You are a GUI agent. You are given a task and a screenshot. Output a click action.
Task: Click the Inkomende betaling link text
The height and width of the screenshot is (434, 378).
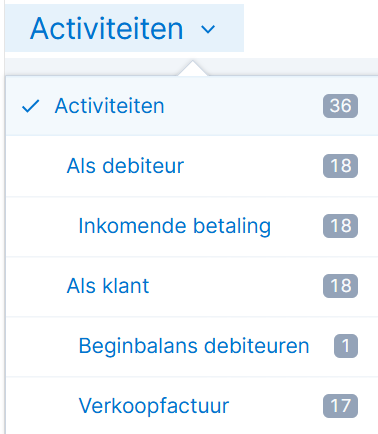tap(174, 226)
